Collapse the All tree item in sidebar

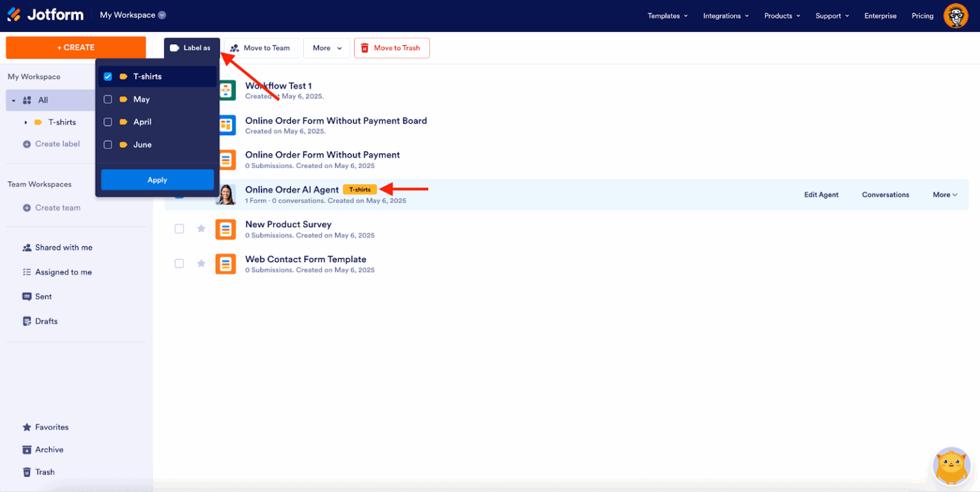pyautogui.click(x=13, y=100)
